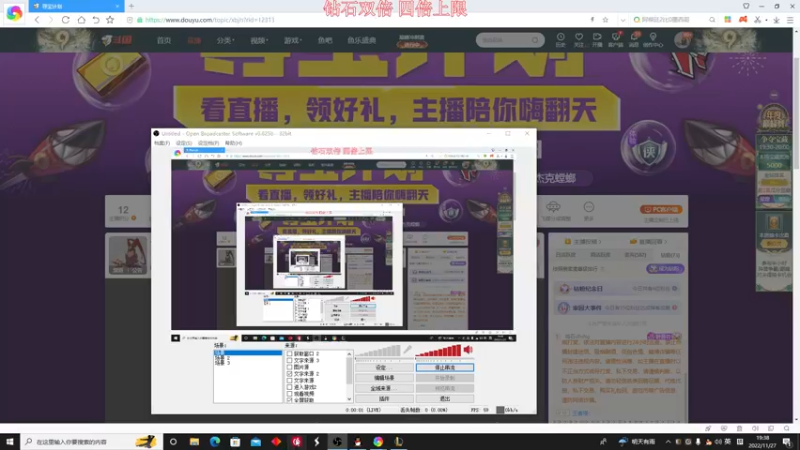Bookmark page with the star icon
The image size is (800, 450).
[110, 20]
